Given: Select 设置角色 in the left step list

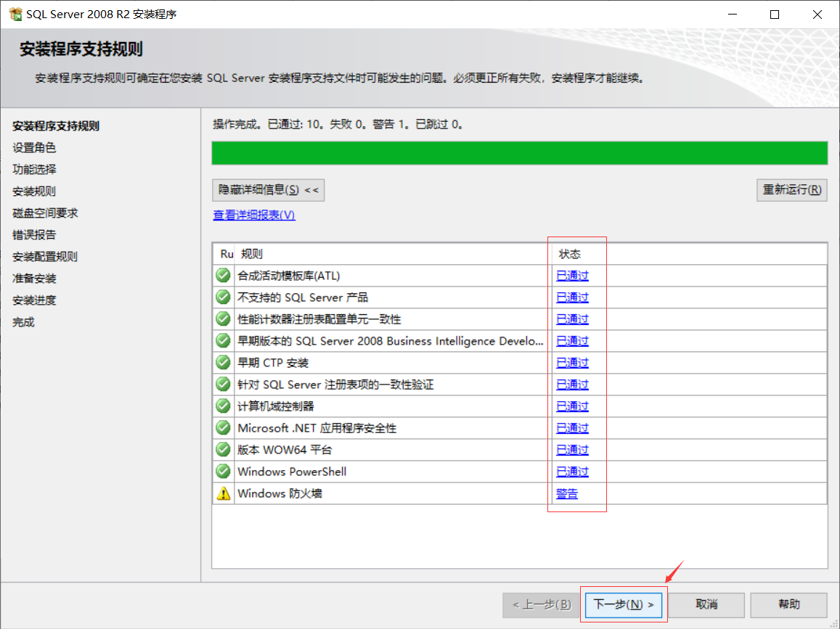Looking at the screenshot, I should (x=34, y=148).
